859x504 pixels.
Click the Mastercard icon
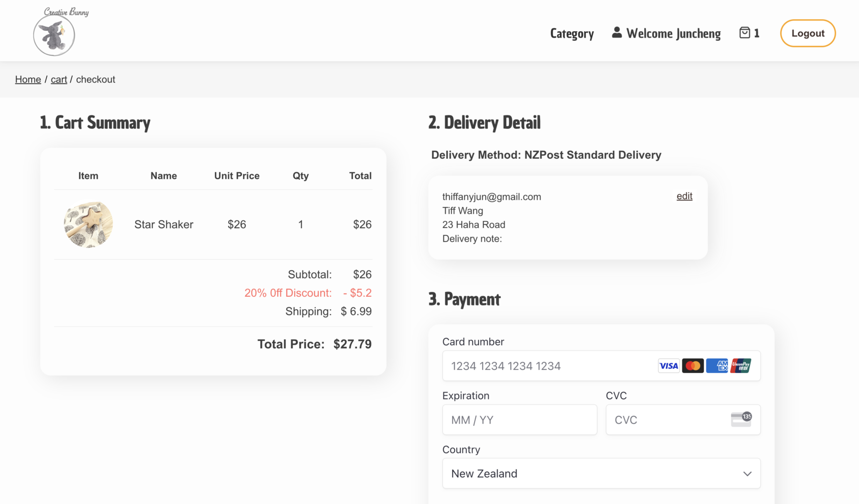pos(693,366)
